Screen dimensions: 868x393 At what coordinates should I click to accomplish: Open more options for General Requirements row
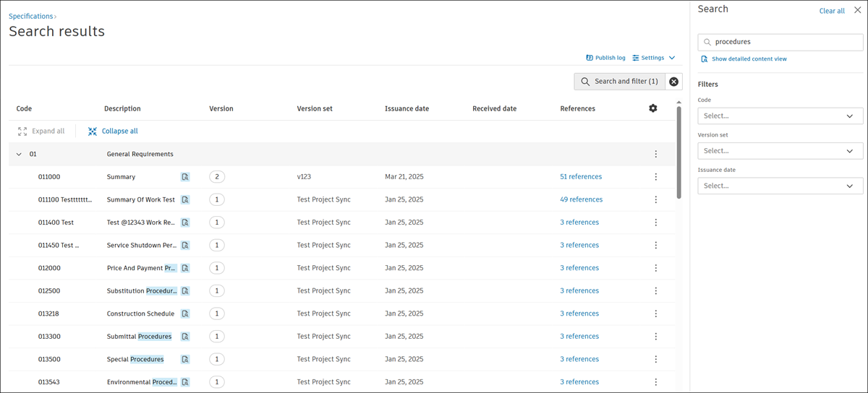pyautogui.click(x=656, y=154)
